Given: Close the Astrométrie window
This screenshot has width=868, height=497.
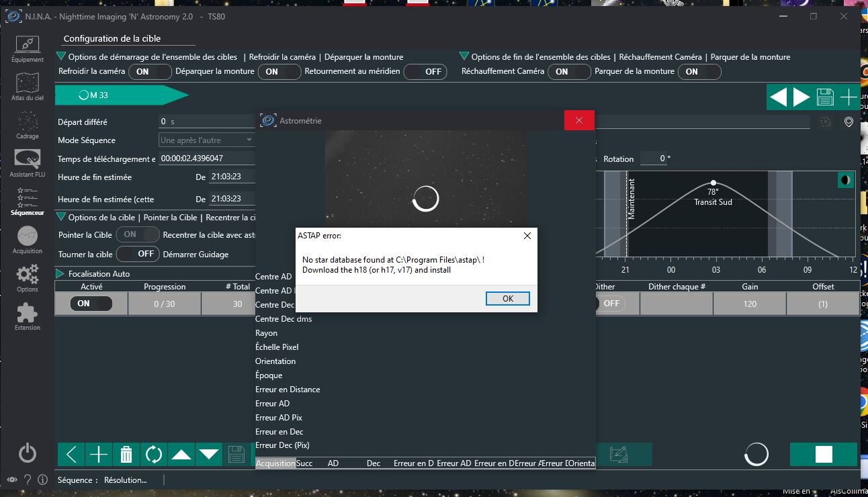Looking at the screenshot, I should pyautogui.click(x=579, y=120).
